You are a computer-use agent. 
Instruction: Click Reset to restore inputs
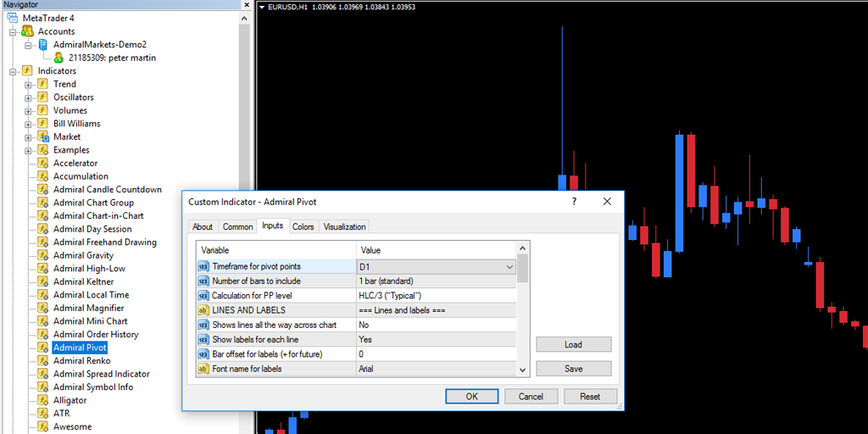(590, 397)
